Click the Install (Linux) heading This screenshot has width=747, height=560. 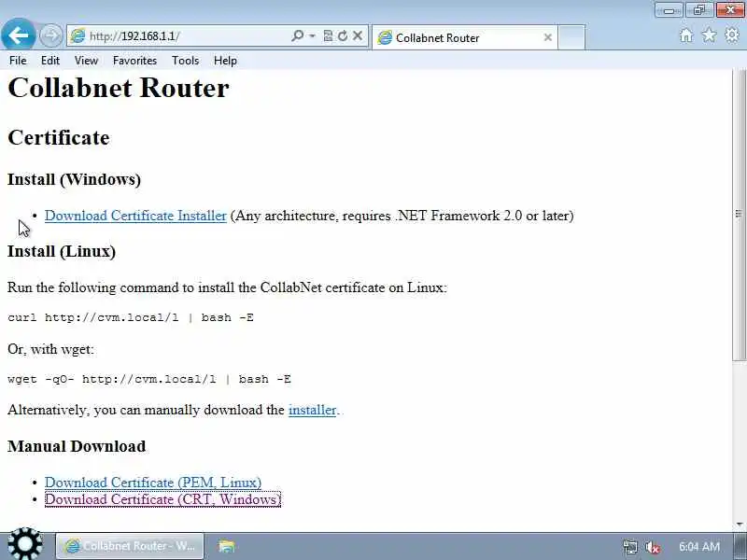tap(62, 251)
